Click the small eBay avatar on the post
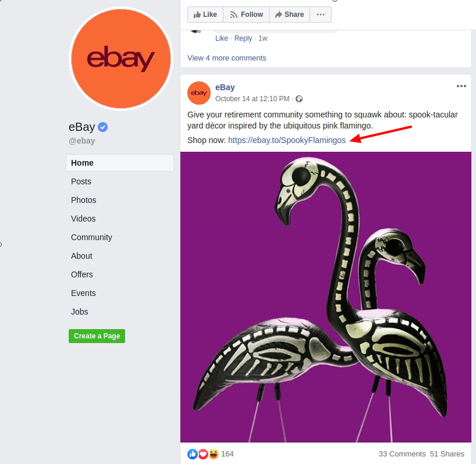 pyautogui.click(x=199, y=93)
